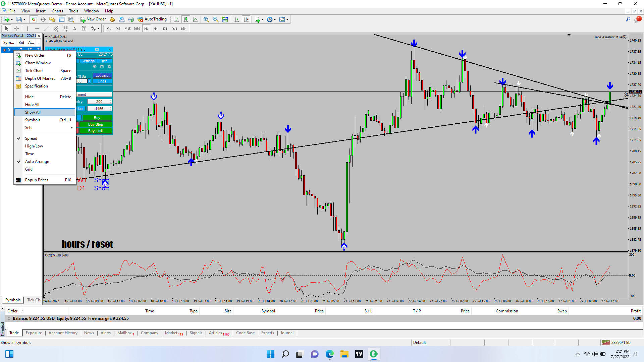Toggle Spread column in context menu
The height and width of the screenshot is (362, 644).
[31, 138]
